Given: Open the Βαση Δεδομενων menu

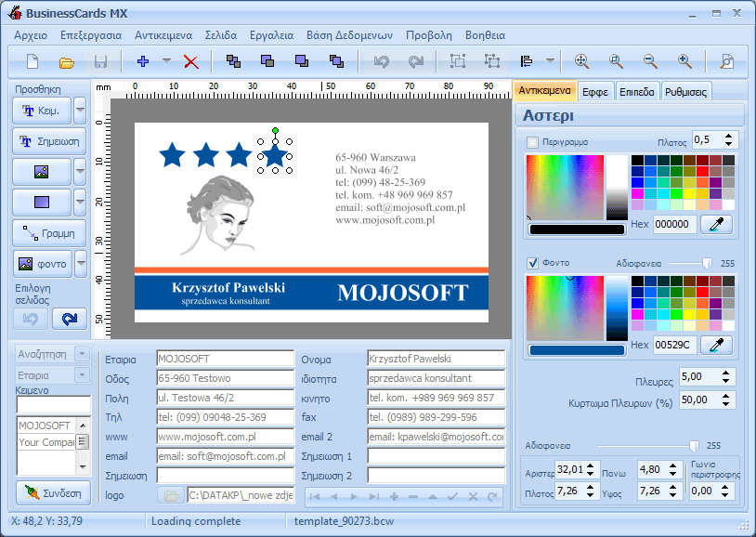Looking at the screenshot, I should (x=349, y=35).
